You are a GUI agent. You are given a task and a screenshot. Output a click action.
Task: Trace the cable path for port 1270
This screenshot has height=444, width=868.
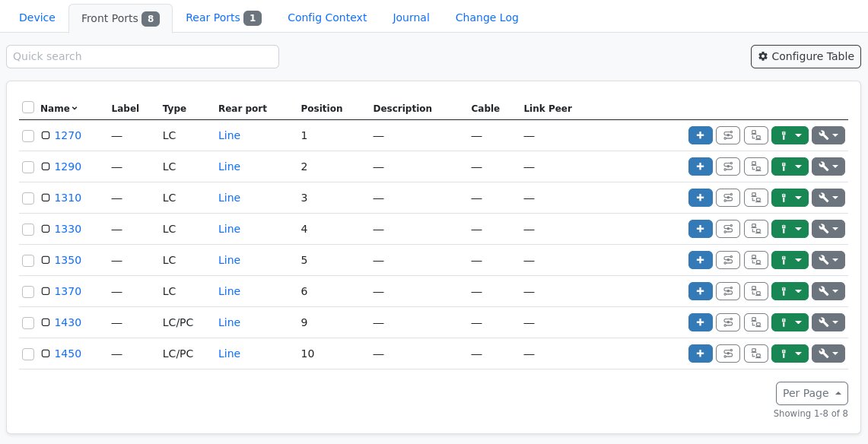(x=728, y=135)
